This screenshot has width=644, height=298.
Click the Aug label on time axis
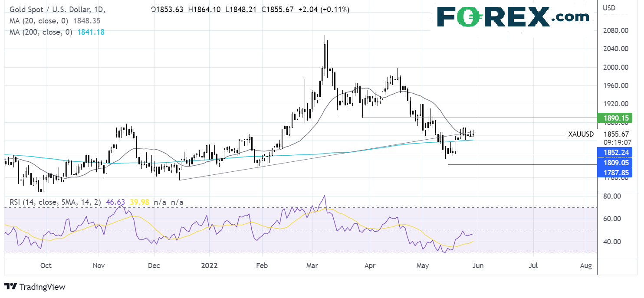586,265
